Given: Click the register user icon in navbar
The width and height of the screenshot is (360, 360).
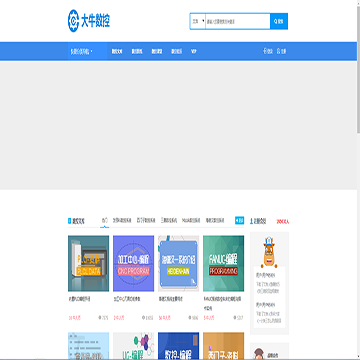Looking at the screenshot, I should click(x=278, y=51).
